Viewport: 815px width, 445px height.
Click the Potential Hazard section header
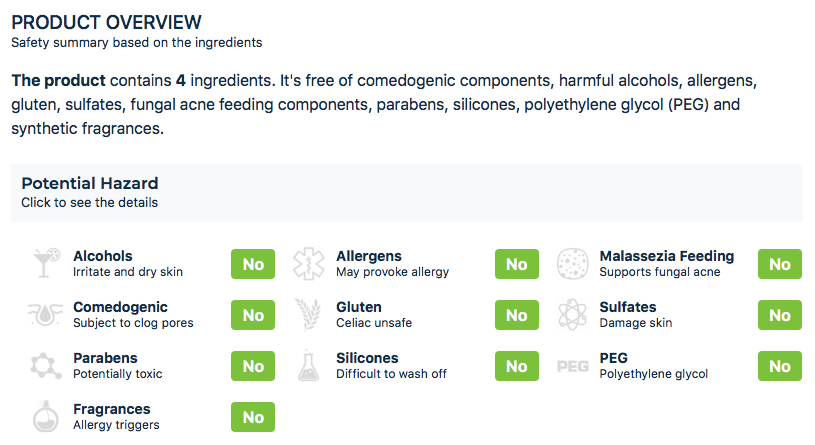click(x=90, y=184)
